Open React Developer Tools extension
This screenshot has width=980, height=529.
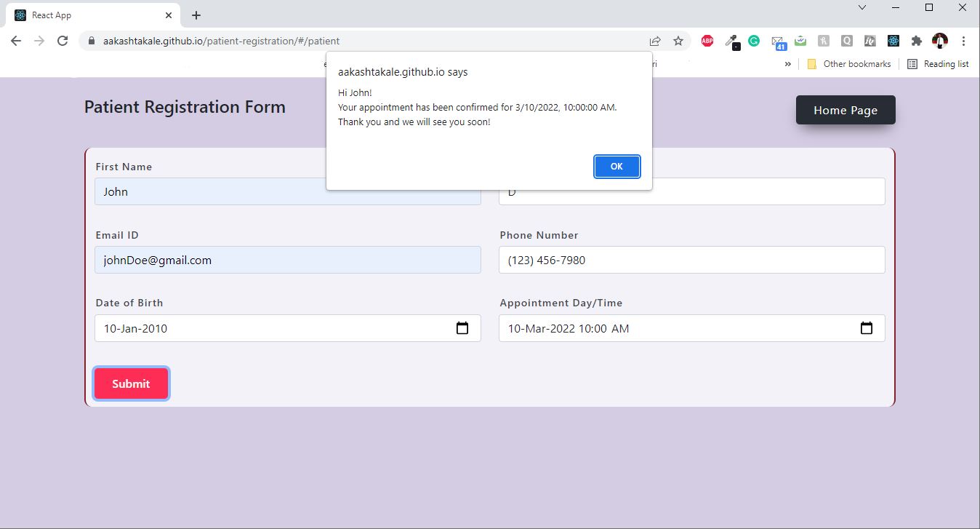coord(893,41)
